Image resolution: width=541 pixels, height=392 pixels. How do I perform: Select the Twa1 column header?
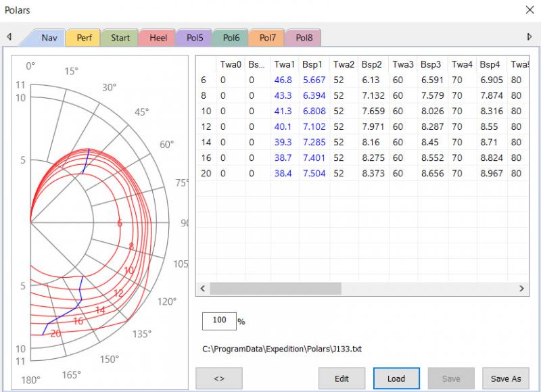coord(283,65)
